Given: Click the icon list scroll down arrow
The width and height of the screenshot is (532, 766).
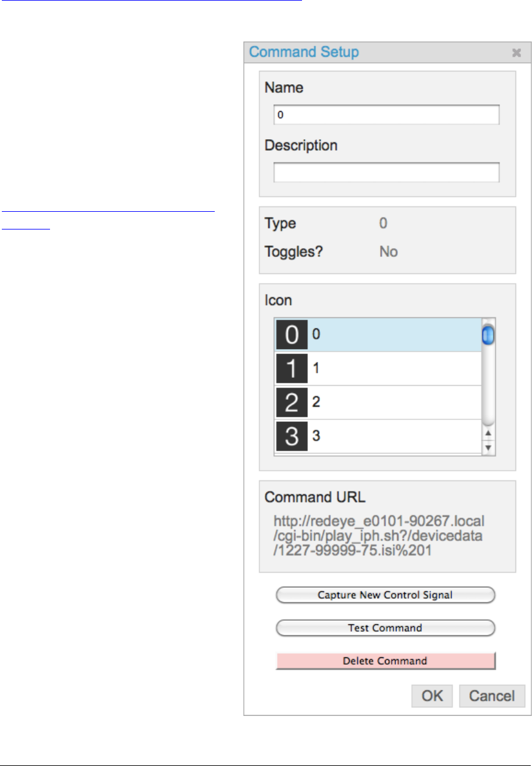Looking at the screenshot, I should 488,448.
